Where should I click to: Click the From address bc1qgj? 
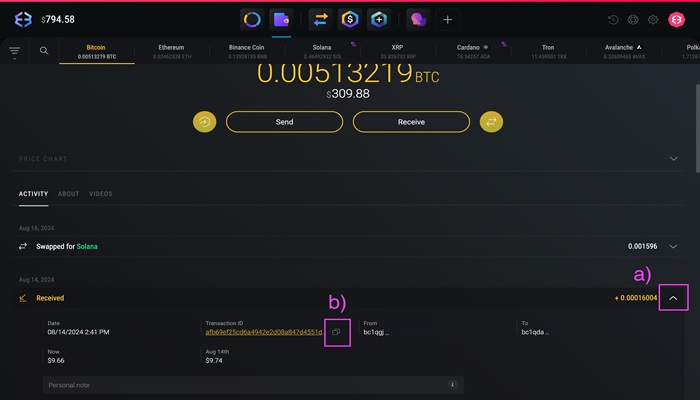[376, 332]
